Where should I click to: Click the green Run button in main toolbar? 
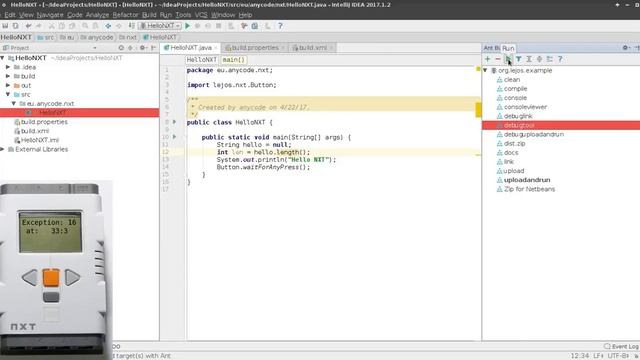click(187, 26)
